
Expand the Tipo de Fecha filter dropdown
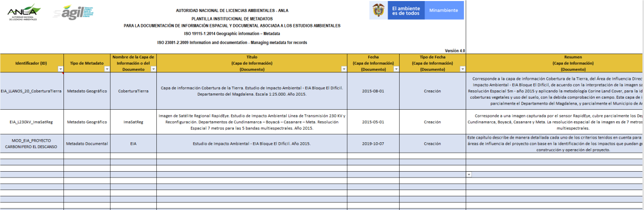(463, 69)
